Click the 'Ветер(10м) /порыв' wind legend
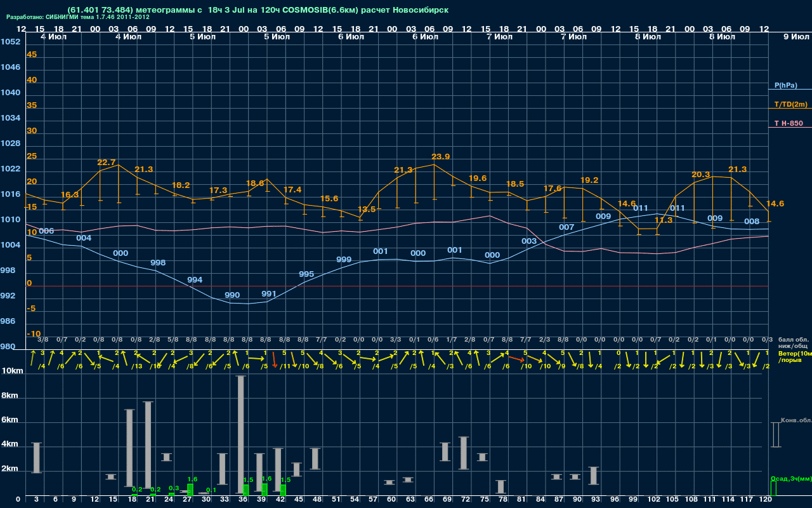This screenshot has width=812, height=508. coord(794,356)
